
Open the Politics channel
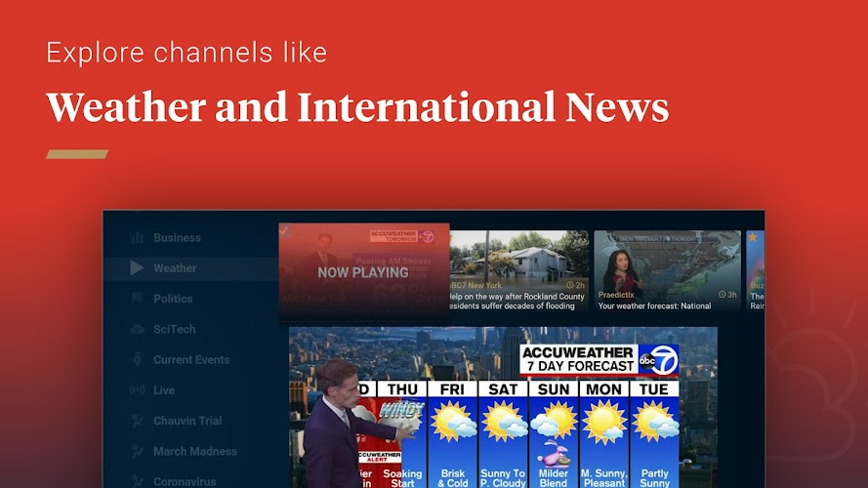173,299
